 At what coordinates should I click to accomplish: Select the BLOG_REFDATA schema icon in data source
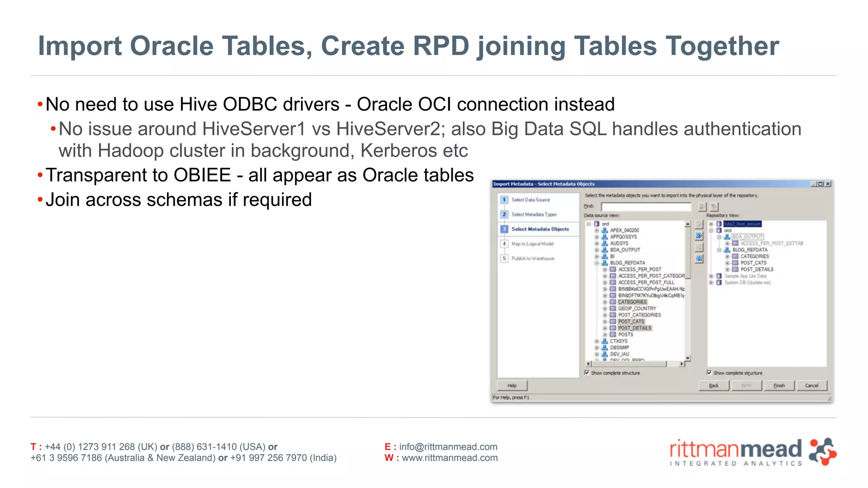coord(605,263)
